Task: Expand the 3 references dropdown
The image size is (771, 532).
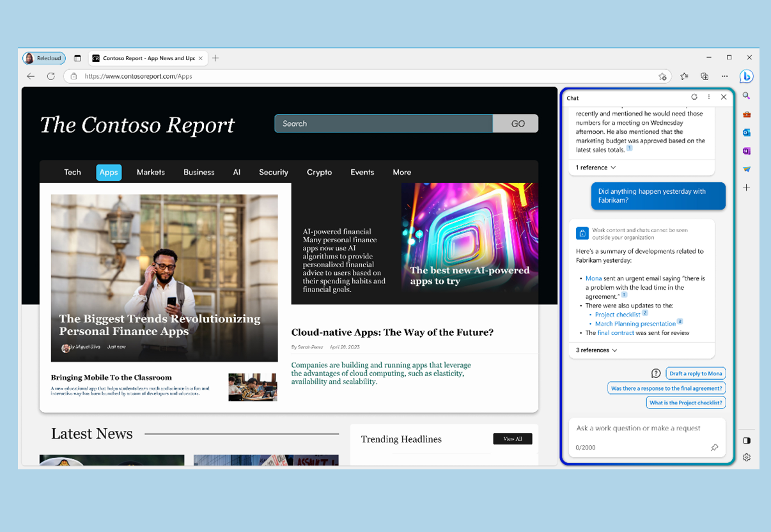Action: pyautogui.click(x=597, y=350)
